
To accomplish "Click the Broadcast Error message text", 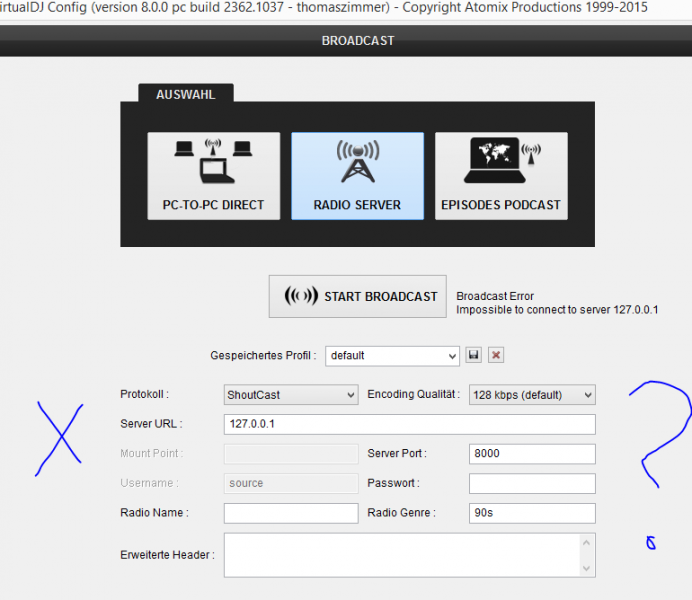I will coord(495,296).
